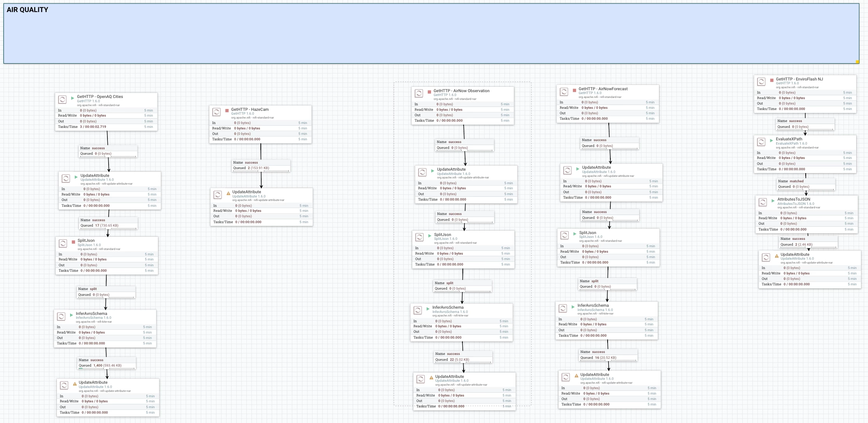Select the GetHTTP - HazeCam processor icon

coord(216,112)
